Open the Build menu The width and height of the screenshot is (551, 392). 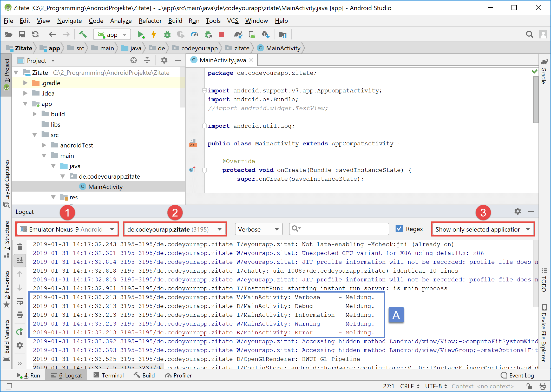[x=175, y=21]
